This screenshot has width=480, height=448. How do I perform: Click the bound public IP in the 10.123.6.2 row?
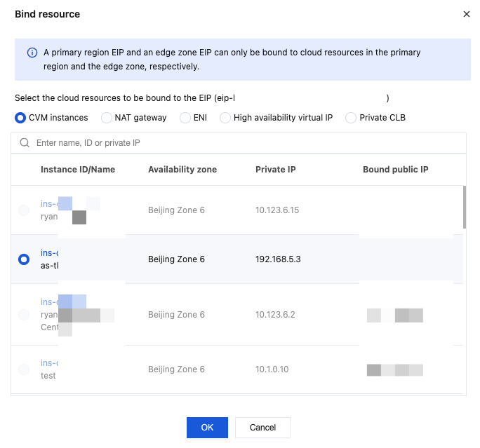tap(395, 315)
